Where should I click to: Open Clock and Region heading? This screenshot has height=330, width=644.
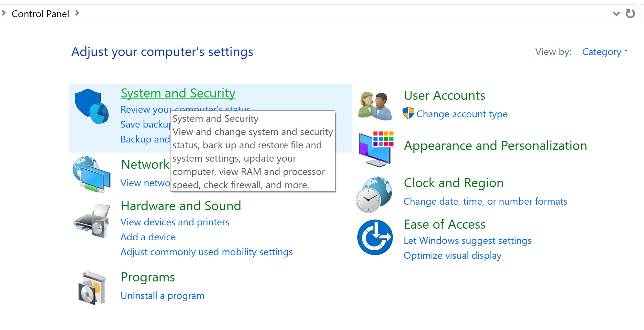click(x=454, y=183)
